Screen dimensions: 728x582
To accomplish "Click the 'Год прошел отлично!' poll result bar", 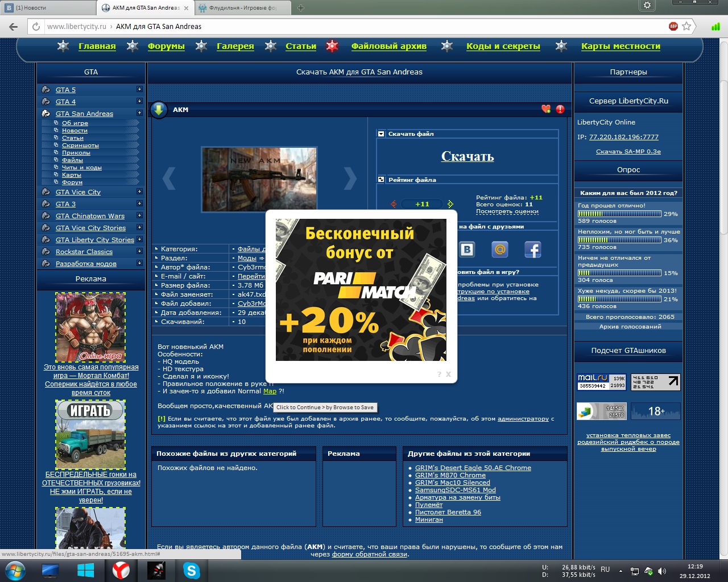I will coord(619,214).
